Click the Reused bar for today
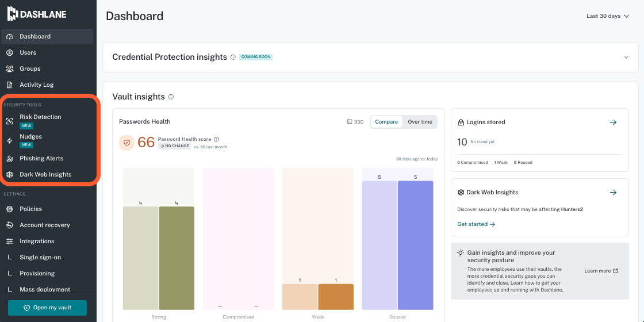This screenshot has width=644, height=322. point(415,245)
